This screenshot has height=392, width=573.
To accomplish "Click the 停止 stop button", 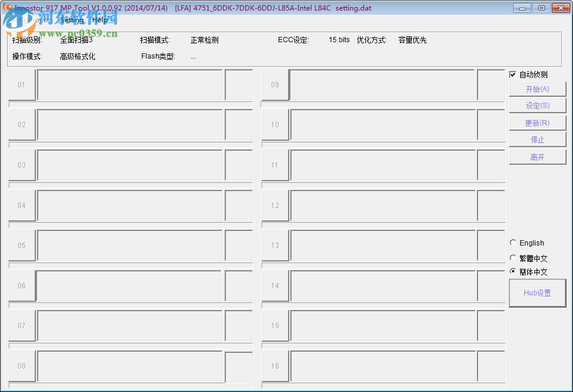I will (537, 139).
